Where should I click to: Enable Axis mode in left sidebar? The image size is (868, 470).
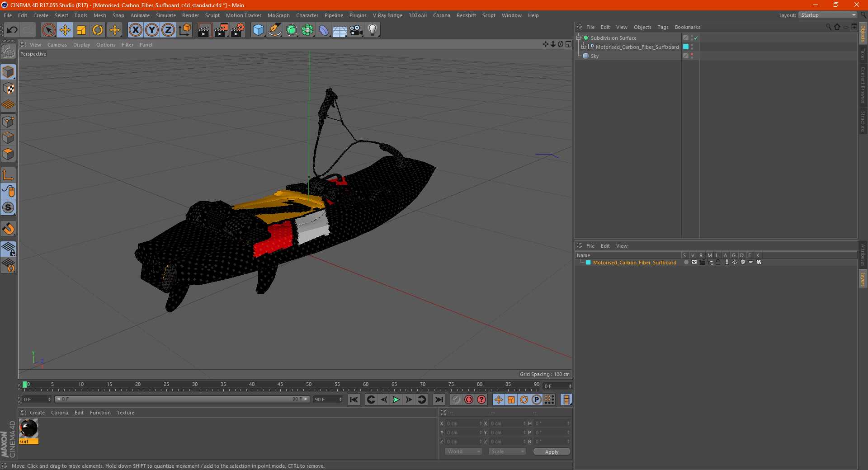click(8, 175)
